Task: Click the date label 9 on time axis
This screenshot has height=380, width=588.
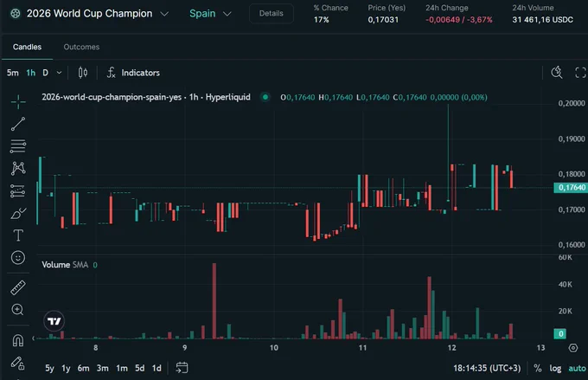Action: (184, 348)
